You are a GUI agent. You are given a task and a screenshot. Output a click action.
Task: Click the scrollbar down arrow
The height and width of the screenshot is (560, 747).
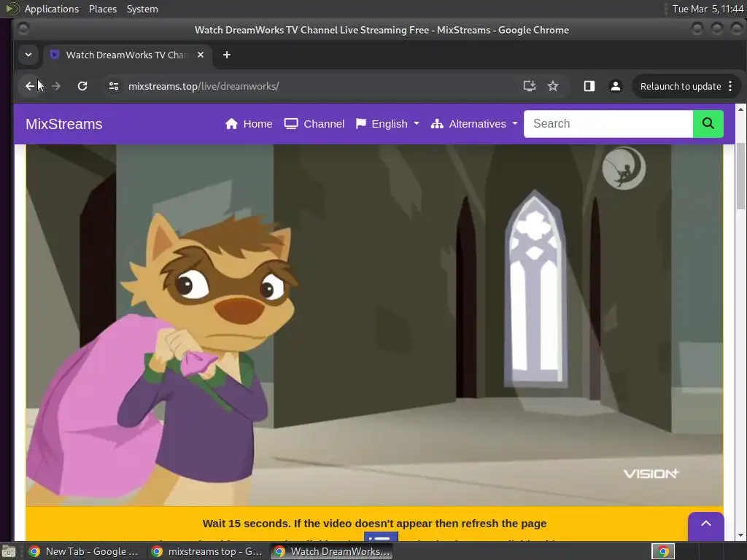[x=741, y=535]
